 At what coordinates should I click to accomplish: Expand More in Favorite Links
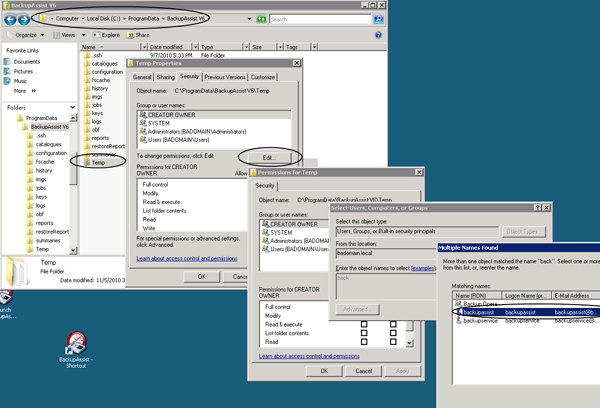coord(24,91)
